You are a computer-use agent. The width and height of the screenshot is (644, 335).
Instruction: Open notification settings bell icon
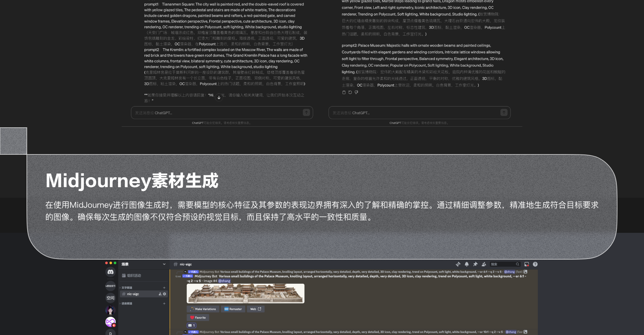467,264
